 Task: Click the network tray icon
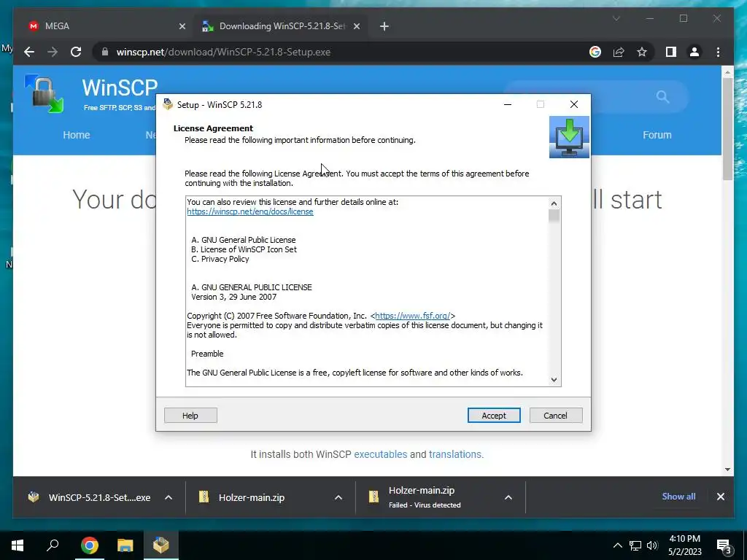coord(635,545)
